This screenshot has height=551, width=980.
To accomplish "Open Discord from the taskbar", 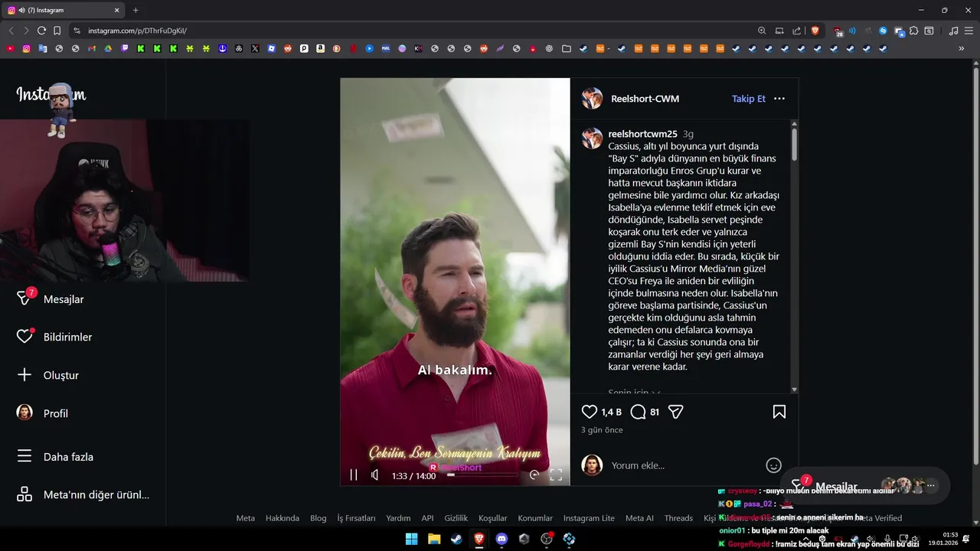I will pos(501,539).
